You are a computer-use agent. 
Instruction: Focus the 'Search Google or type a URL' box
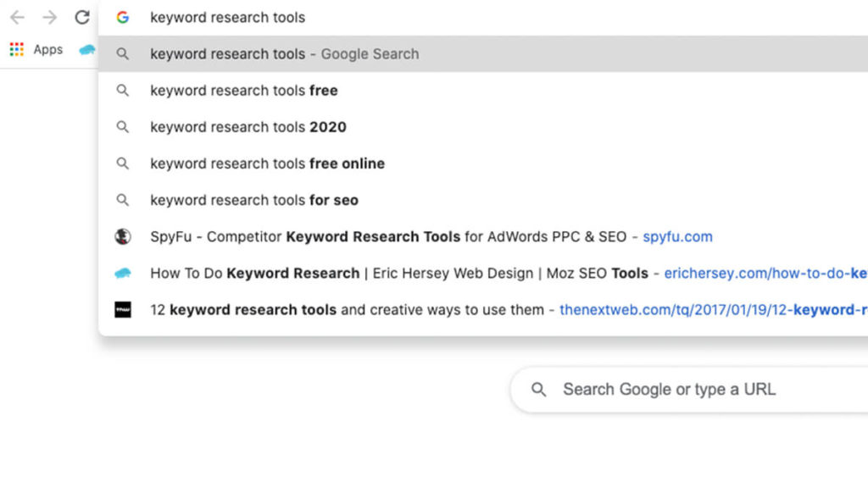pyautogui.click(x=670, y=390)
